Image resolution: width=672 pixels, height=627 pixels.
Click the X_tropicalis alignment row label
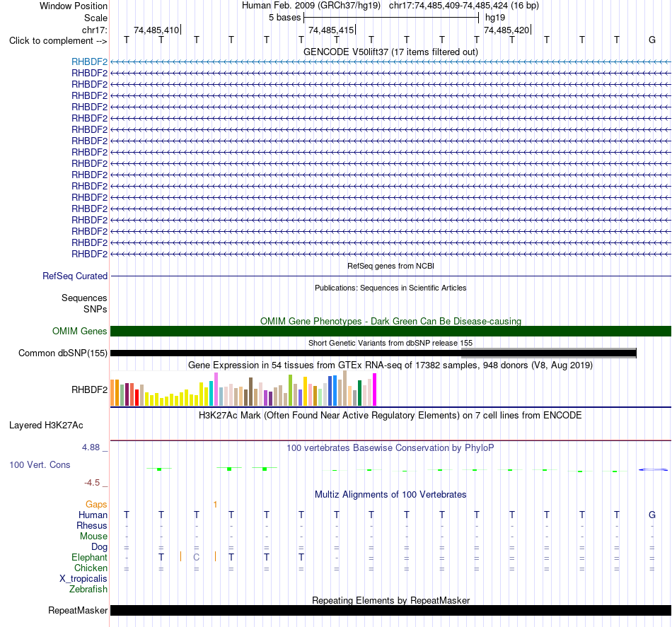point(83,579)
